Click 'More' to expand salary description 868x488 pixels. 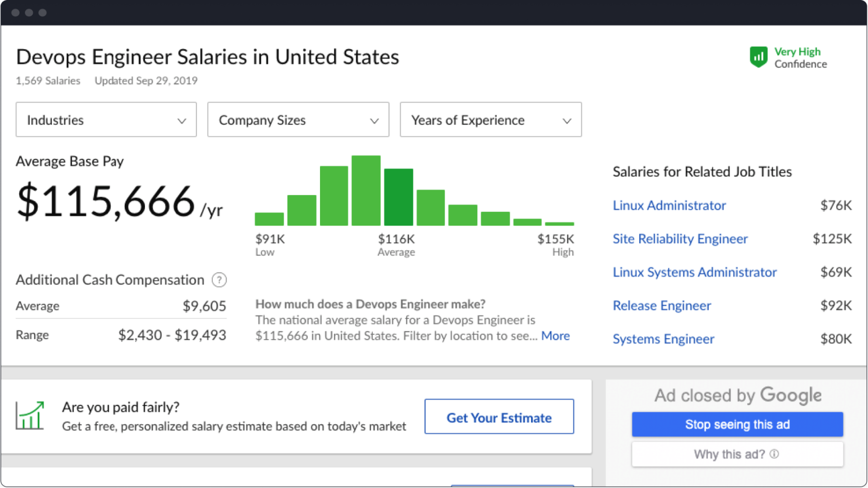point(554,335)
